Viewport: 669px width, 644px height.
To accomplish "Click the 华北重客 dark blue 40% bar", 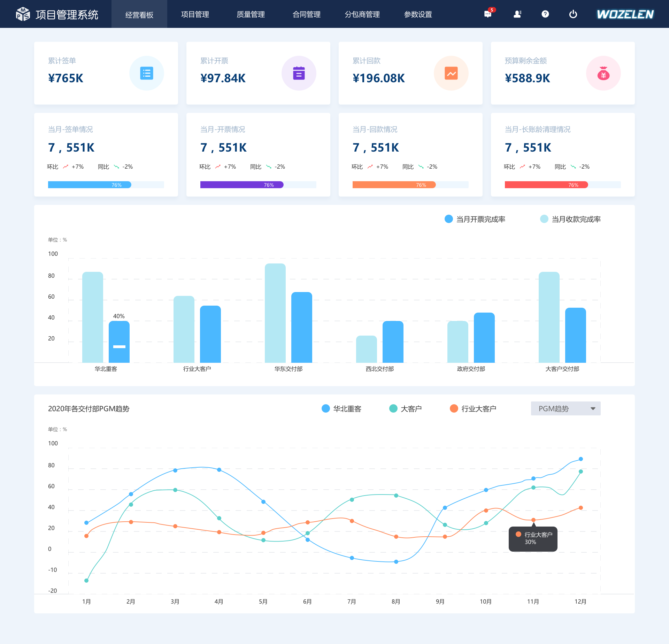I will [x=119, y=342].
